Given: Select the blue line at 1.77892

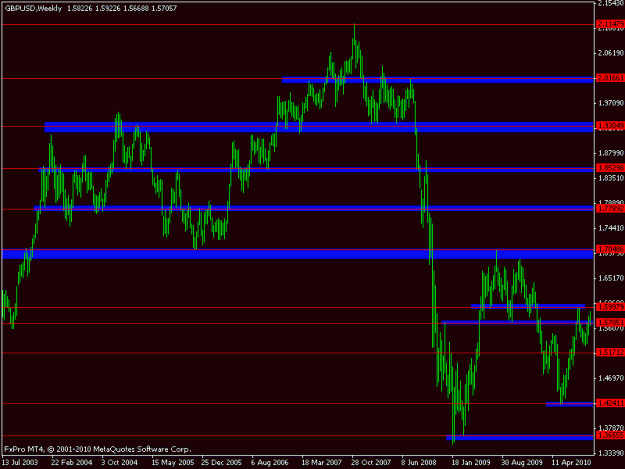Looking at the screenshot, I should click(313, 208).
